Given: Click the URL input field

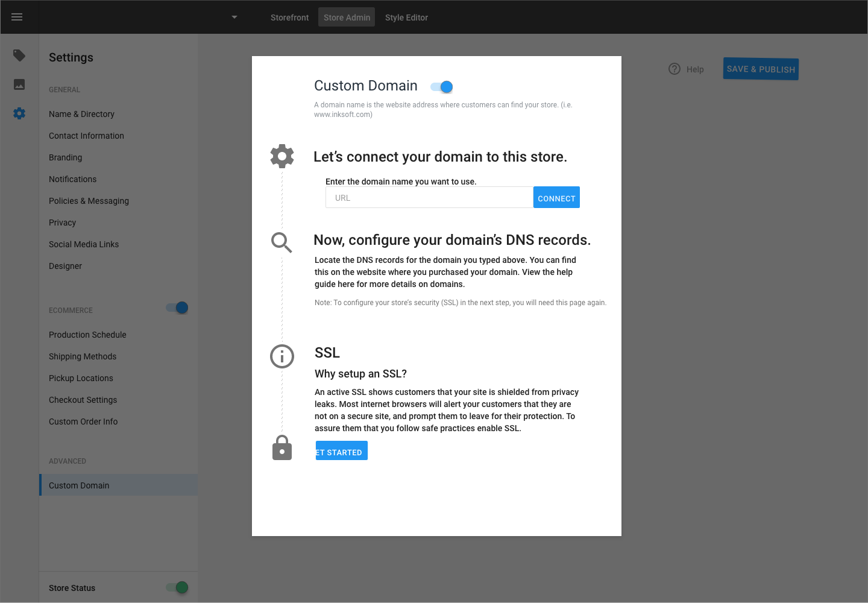Looking at the screenshot, I should pyautogui.click(x=429, y=197).
